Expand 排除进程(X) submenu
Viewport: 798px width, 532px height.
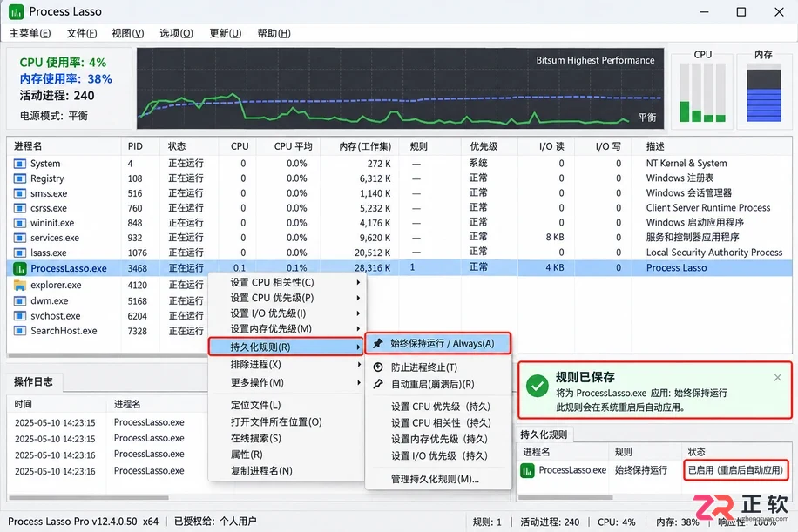(x=358, y=365)
